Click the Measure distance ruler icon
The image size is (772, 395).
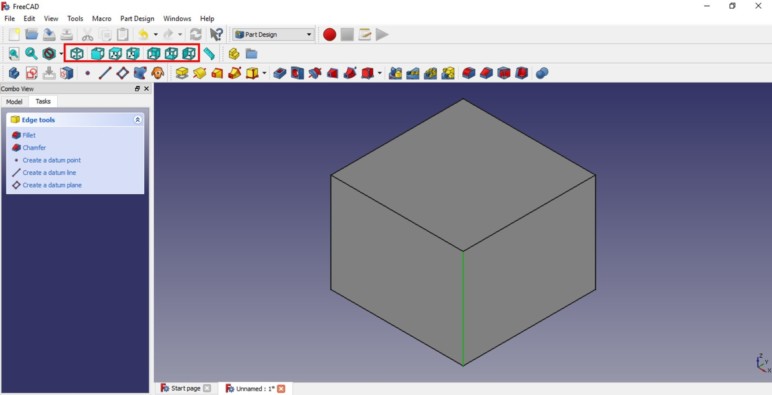point(209,54)
